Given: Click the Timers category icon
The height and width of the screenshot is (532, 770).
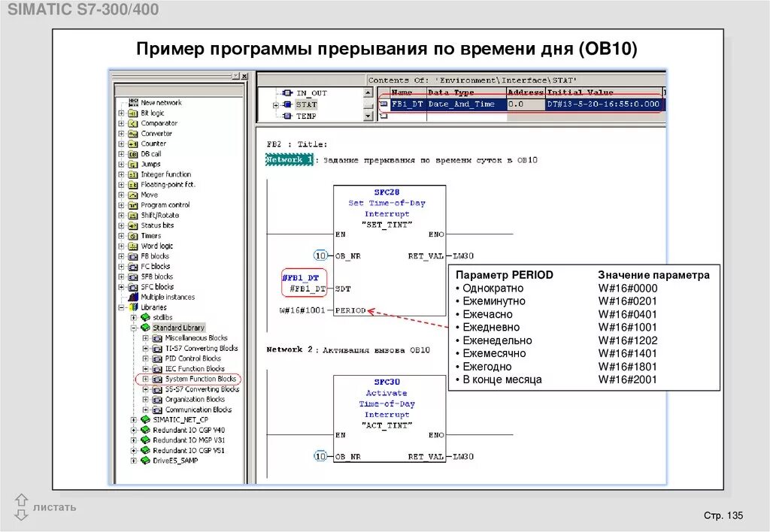Looking at the screenshot, I should [132, 236].
